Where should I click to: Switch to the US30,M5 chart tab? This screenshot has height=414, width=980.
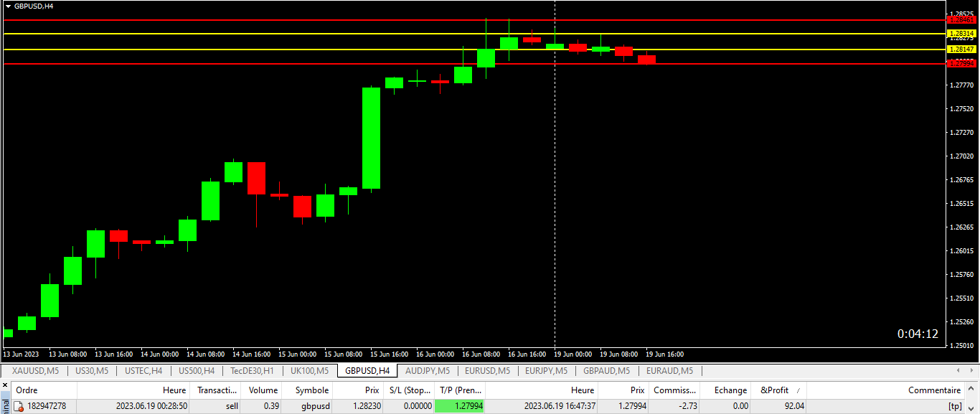pos(91,371)
